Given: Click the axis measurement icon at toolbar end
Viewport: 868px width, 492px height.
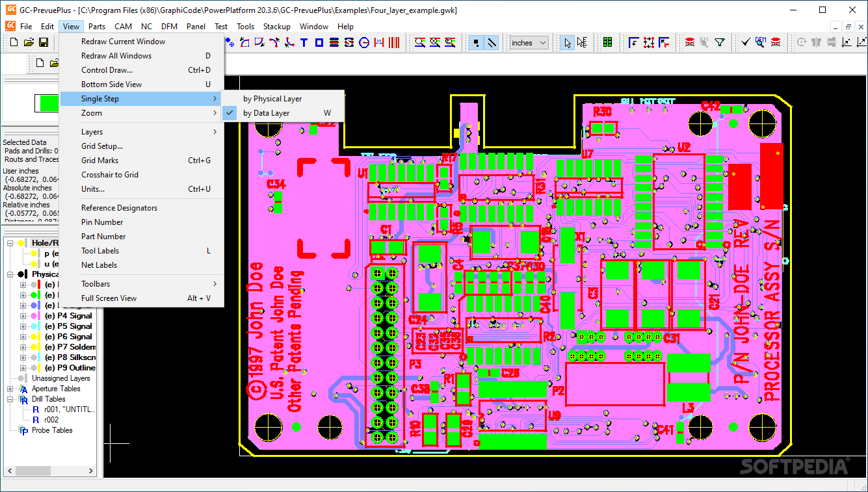Looking at the screenshot, I should click(861, 43).
